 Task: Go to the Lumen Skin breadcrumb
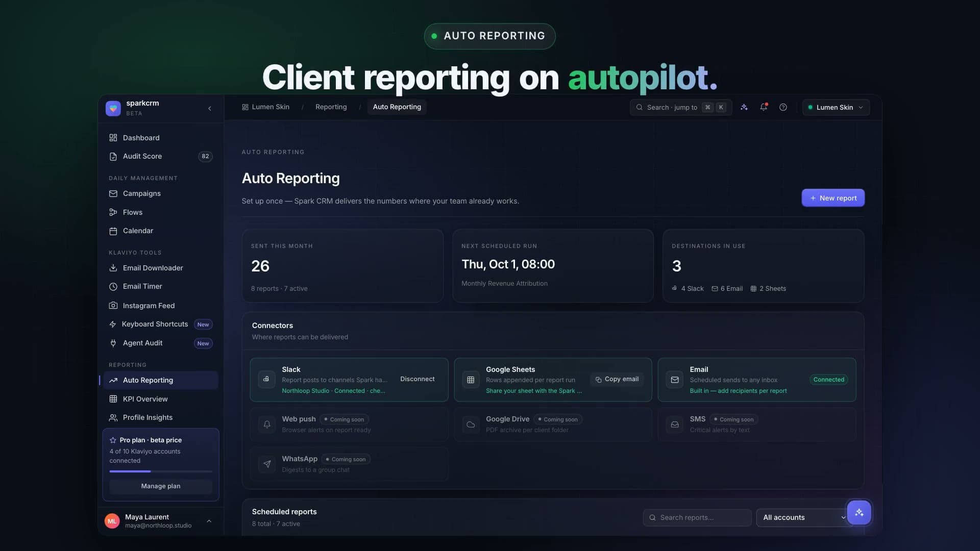pos(265,107)
